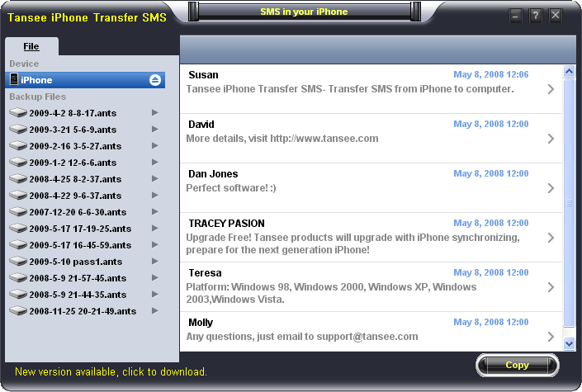Click drive icon for 2009-5-17 16-45-59.ants

[x=18, y=244]
